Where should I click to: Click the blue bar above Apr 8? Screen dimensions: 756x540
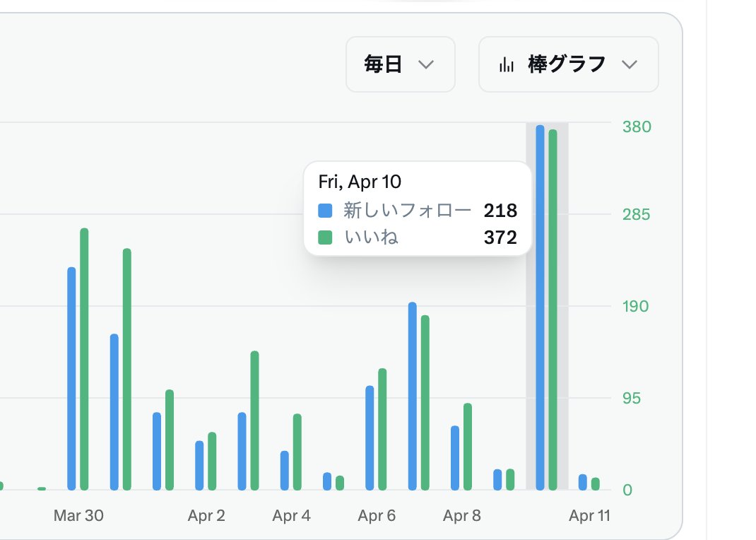[x=455, y=458]
